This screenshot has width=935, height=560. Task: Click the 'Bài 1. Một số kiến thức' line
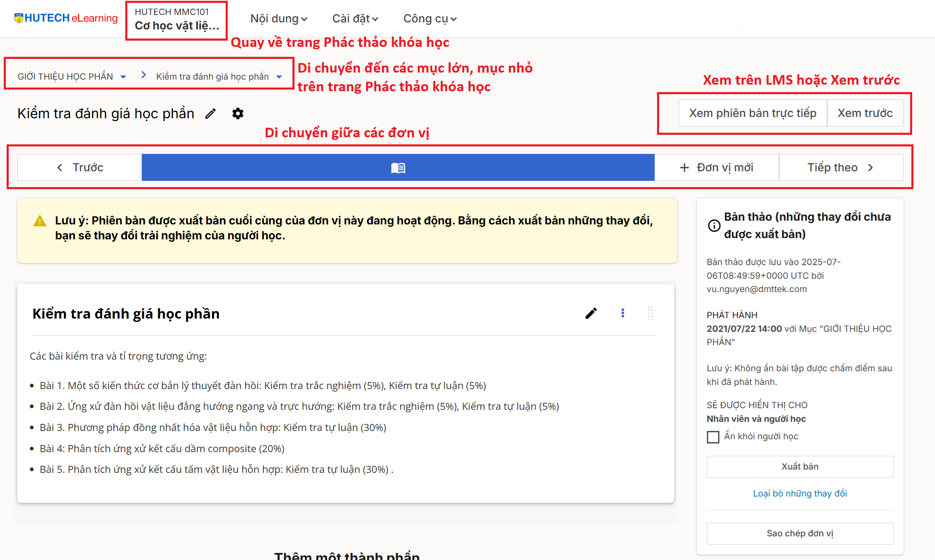(263, 386)
